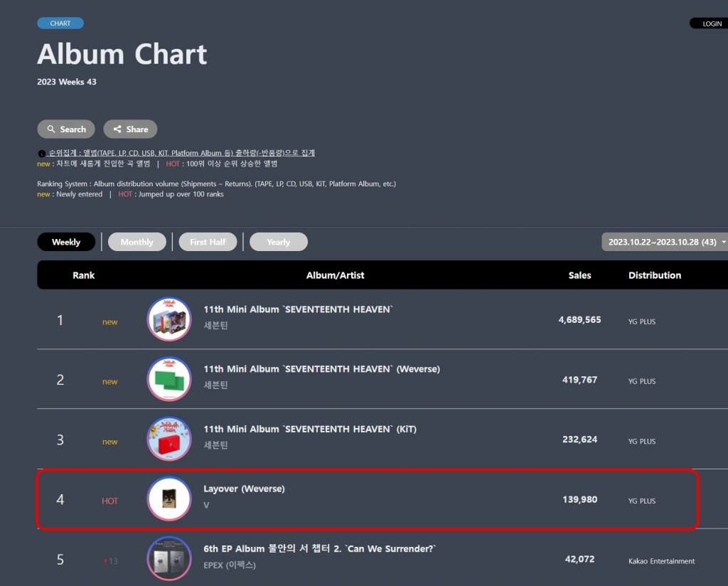Click the blue CHART badge
728x586 pixels.
pyautogui.click(x=60, y=23)
